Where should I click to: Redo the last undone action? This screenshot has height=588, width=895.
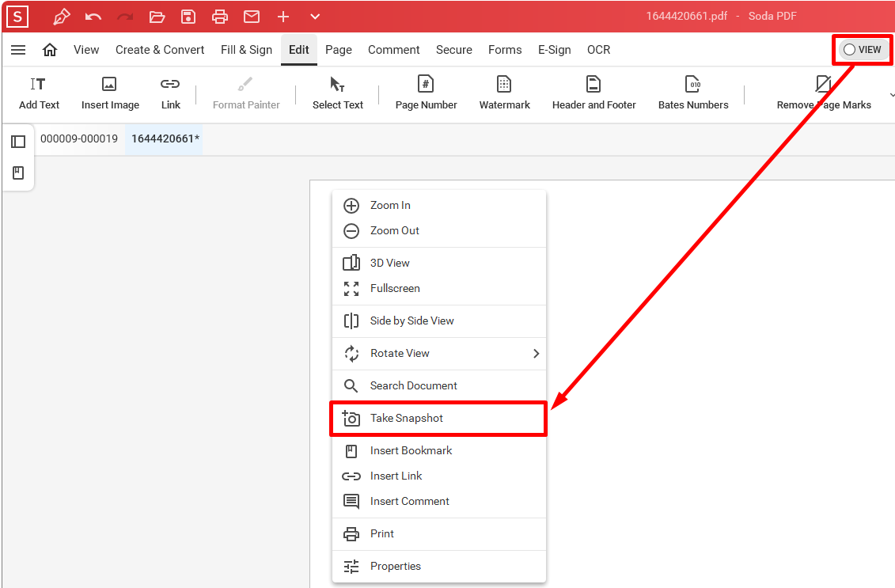point(125,17)
